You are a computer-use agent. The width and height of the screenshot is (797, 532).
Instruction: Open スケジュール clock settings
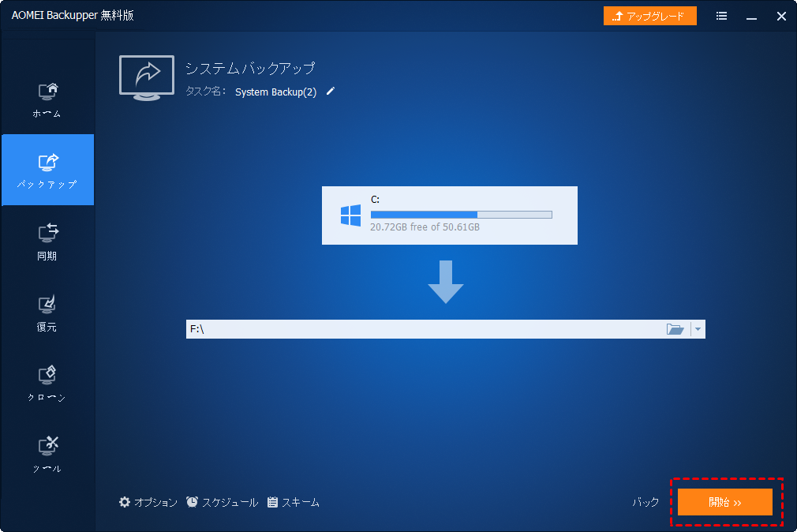222,503
